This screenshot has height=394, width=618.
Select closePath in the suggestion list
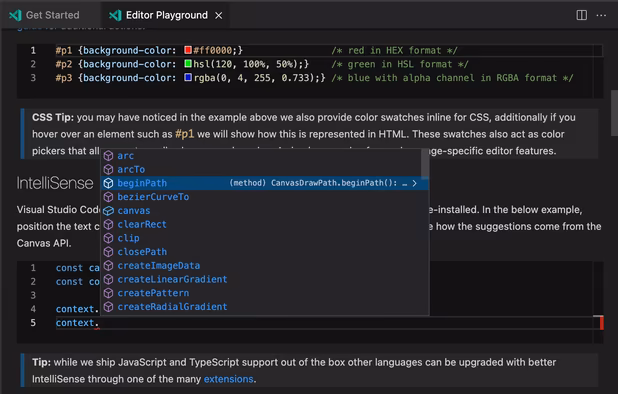(x=265, y=252)
